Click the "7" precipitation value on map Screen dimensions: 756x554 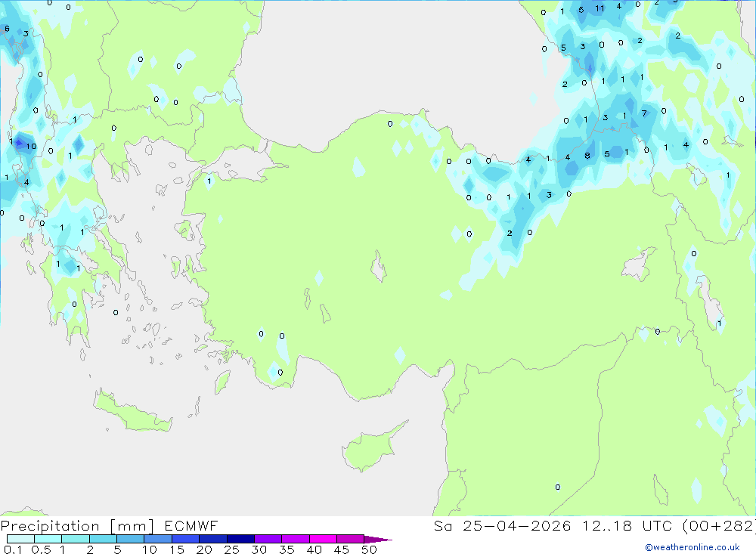(x=644, y=113)
